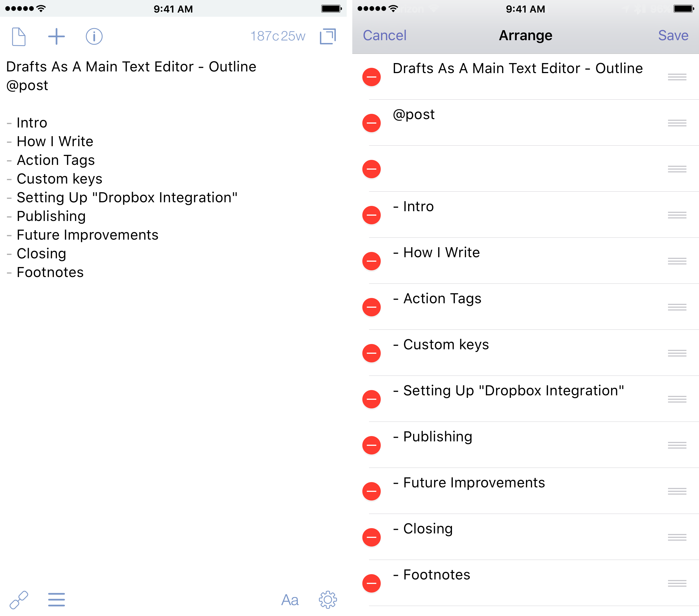This screenshot has height=616, width=699.
Task: Remove the blank empty line row
Action: tap(371, 169)
